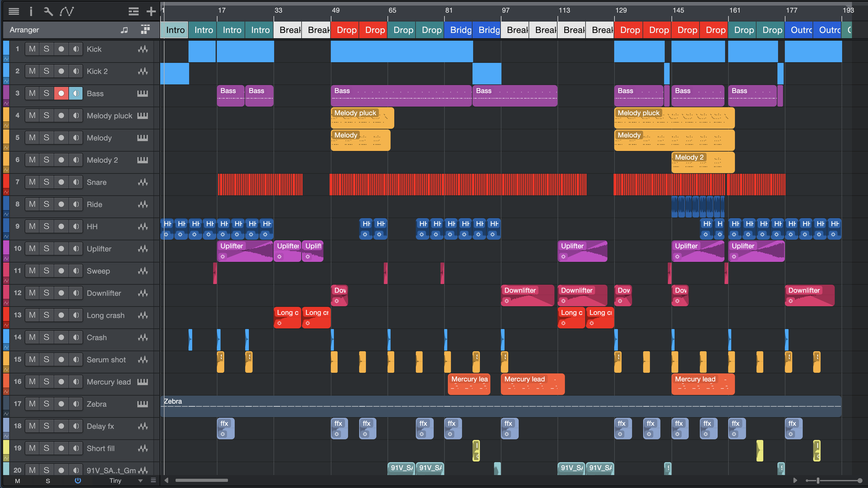The height and width of the screenshot is (488, 868).
Task: Expand automation lane of Bass track
Action: tap(6, 104)
